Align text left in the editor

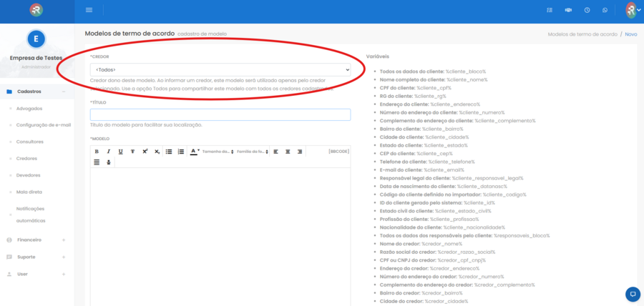tap(275, 152)
